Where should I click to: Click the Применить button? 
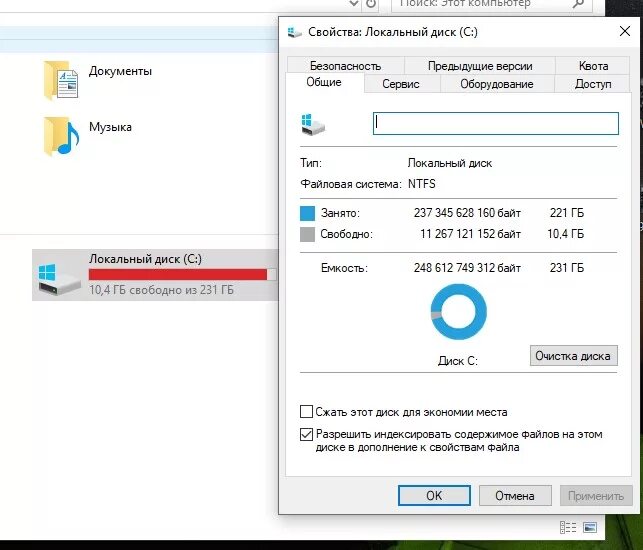(596, 495)
